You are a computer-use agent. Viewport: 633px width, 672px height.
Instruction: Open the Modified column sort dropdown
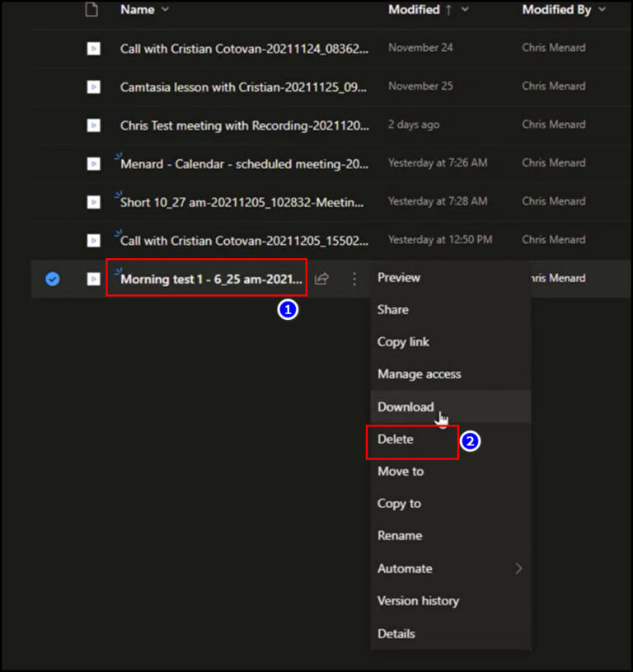[x=465, y=10]
